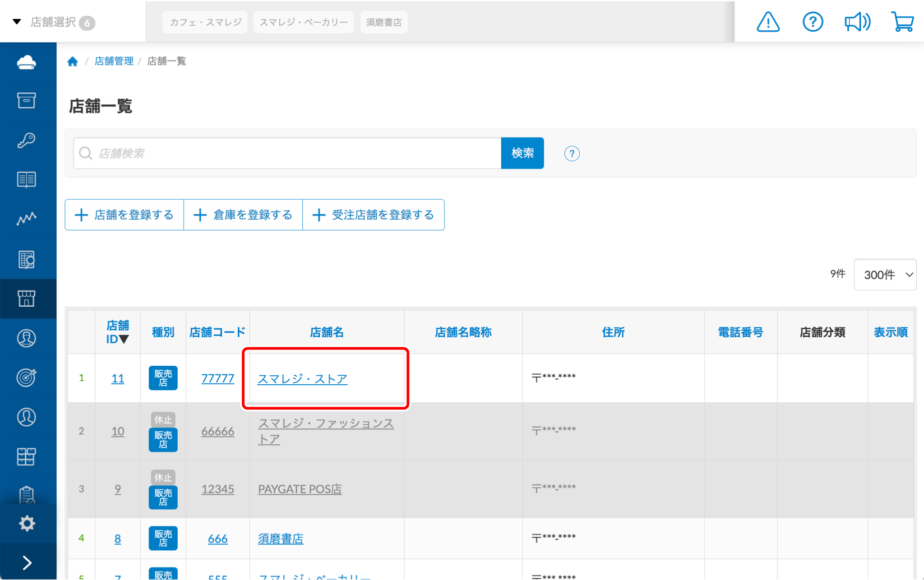Expand sidebar with bottom chevron arrow

tap(27, 562)
